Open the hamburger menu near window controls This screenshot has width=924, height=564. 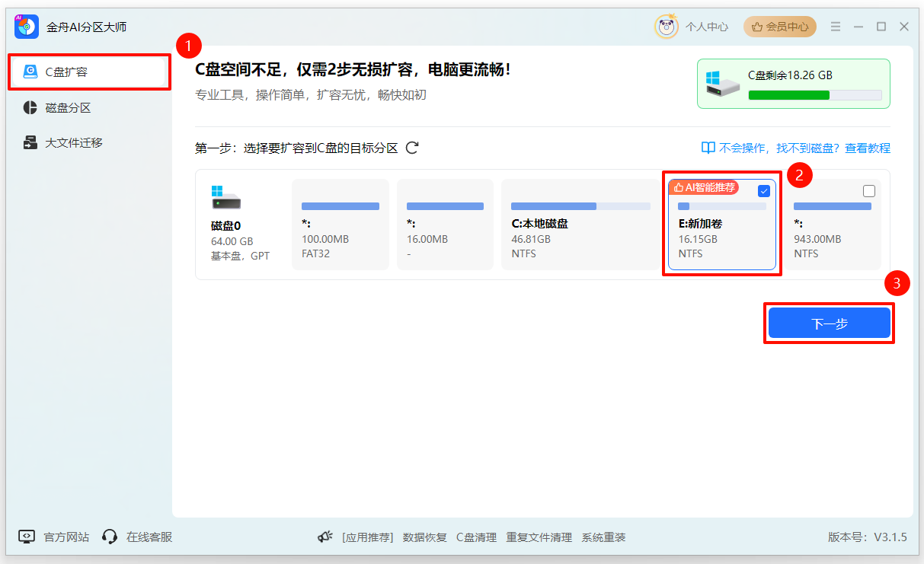(835, 26)
